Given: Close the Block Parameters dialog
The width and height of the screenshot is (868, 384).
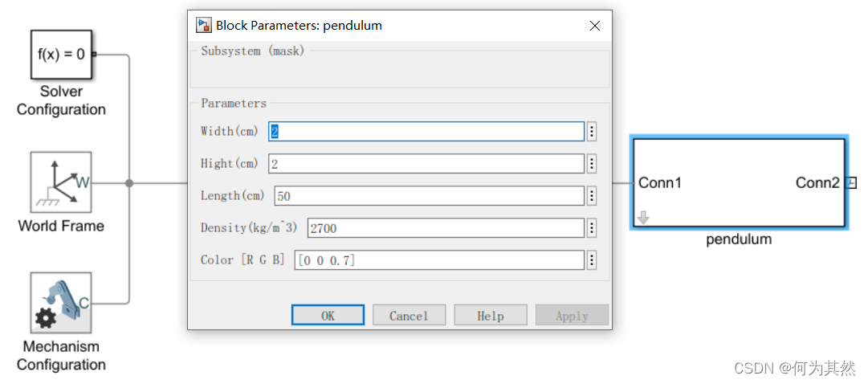Looking at the screenshot, I should (x=595, y=26).
